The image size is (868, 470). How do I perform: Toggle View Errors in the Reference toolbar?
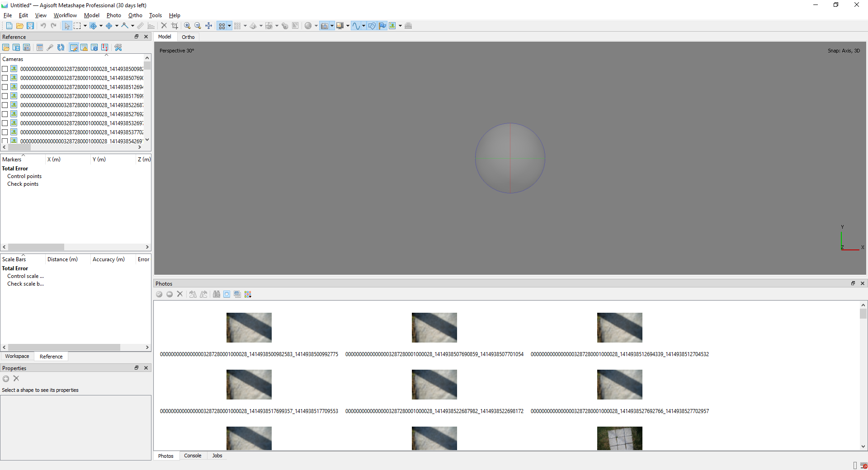pyautogui.click(x=84, y=47)
